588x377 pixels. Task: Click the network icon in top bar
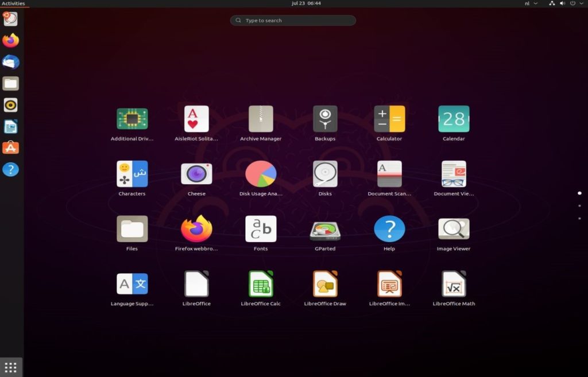552,3
